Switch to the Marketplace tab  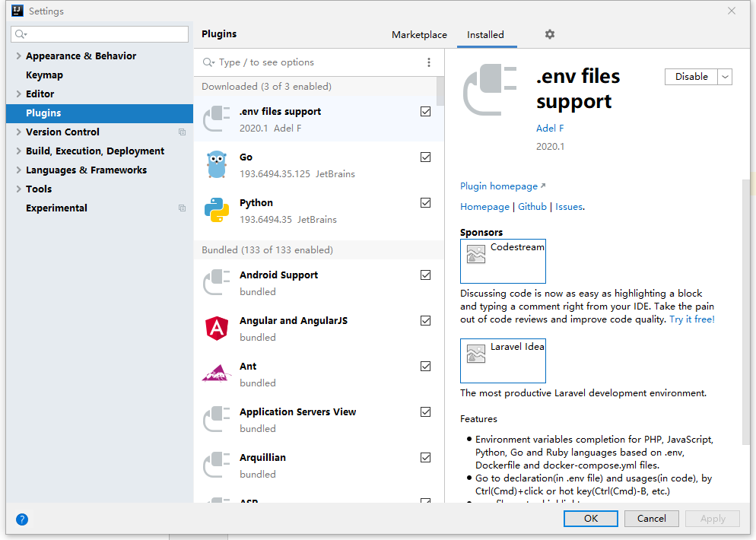(419, 35)
